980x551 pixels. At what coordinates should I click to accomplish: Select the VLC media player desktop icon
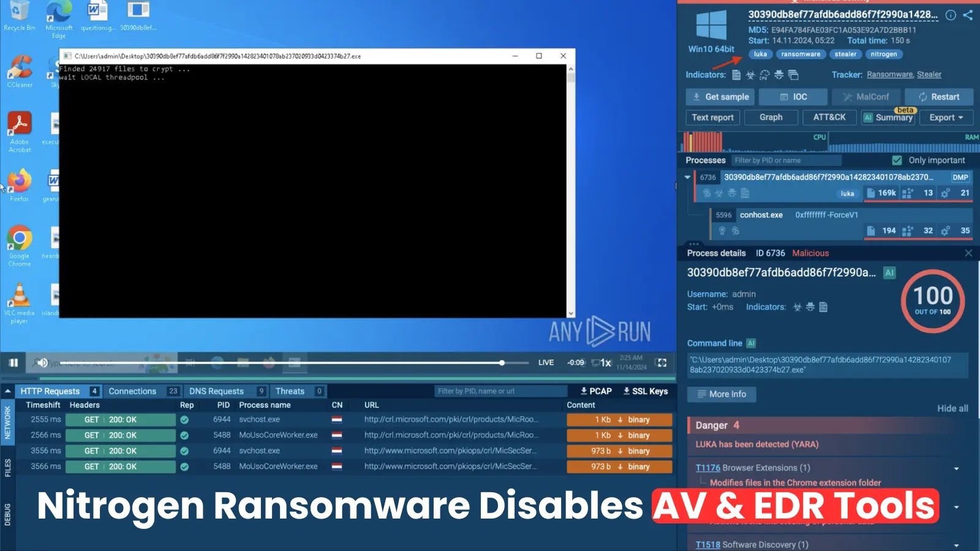point(20,301)
